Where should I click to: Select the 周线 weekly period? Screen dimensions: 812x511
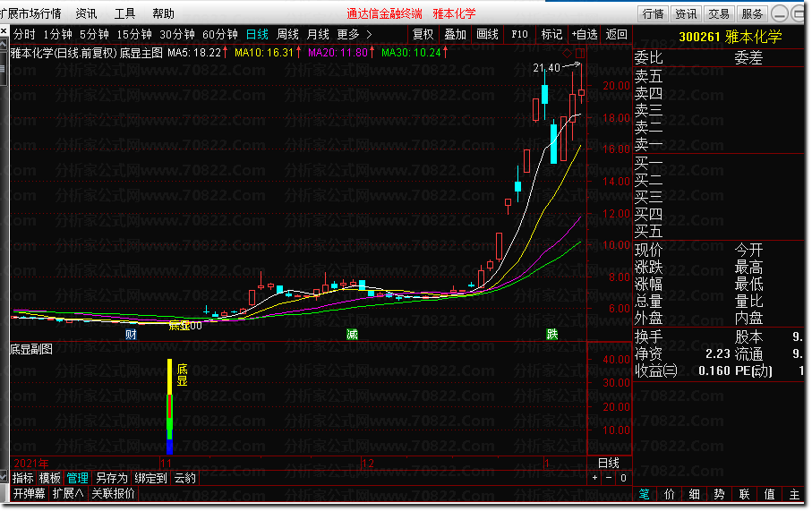click(x=287, y=35)
